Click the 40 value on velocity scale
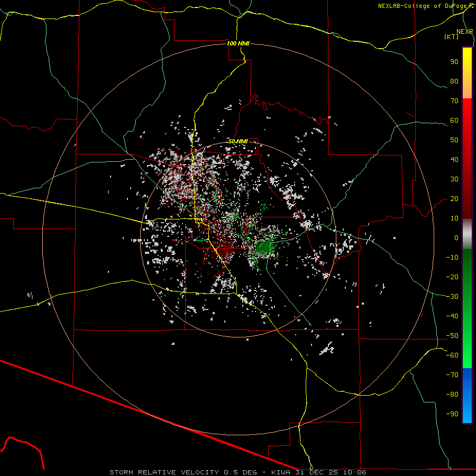The width and height of the screenshot is (476, 476). click(x=454, y=159)
